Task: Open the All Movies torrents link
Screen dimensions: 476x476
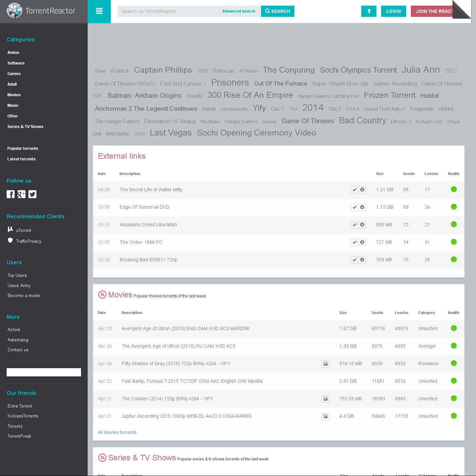Action: pyautogui.click(x=117, y=432)
